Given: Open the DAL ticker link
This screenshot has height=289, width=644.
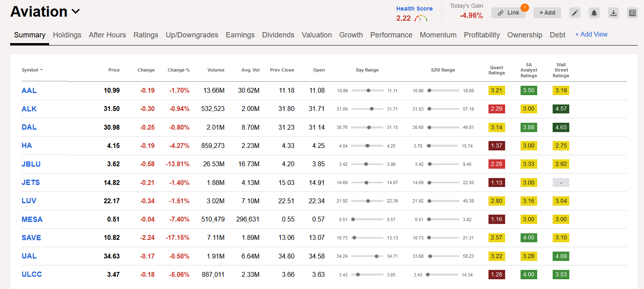Looking at the screenshot, I should click(29, 127).
